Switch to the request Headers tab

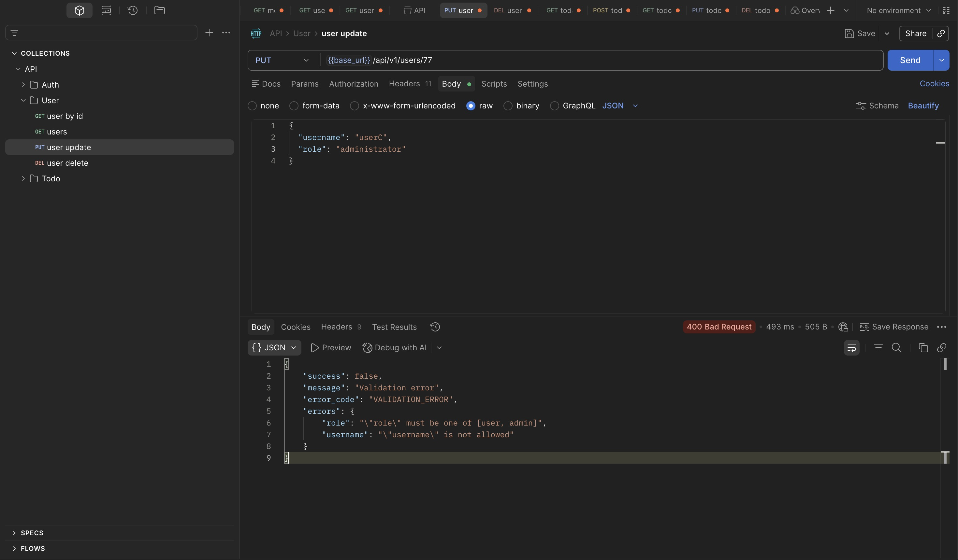pos(410,84)
